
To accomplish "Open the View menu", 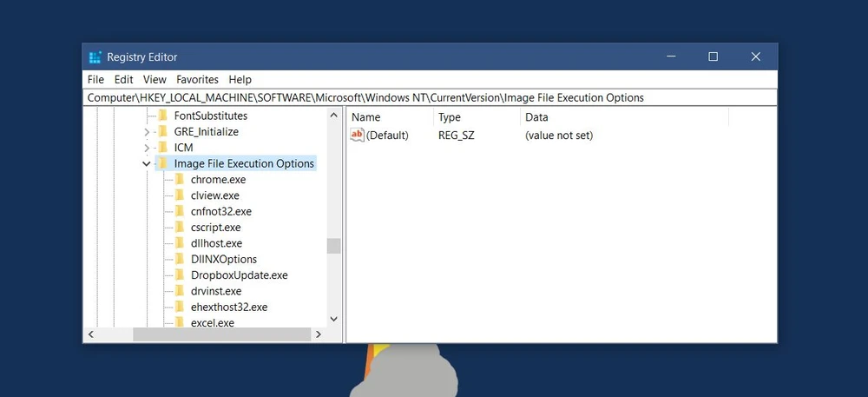I will [x=155, y=80].
